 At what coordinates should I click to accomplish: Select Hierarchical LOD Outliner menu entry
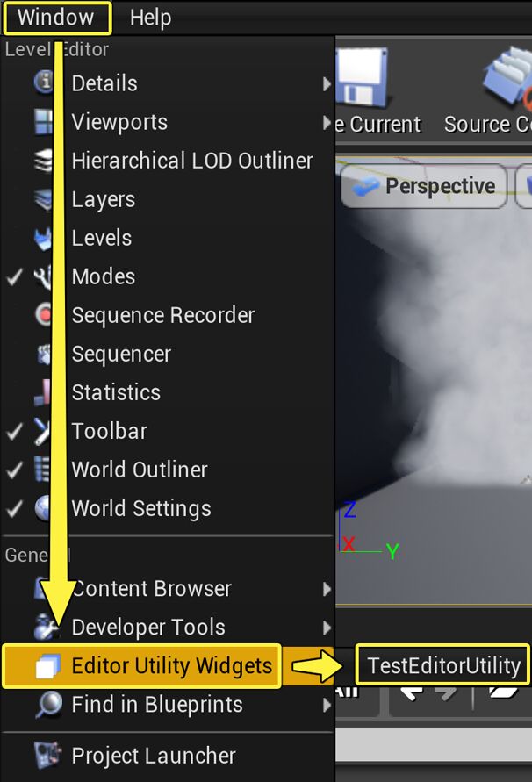pyautogui.click(x=168, y=161)
